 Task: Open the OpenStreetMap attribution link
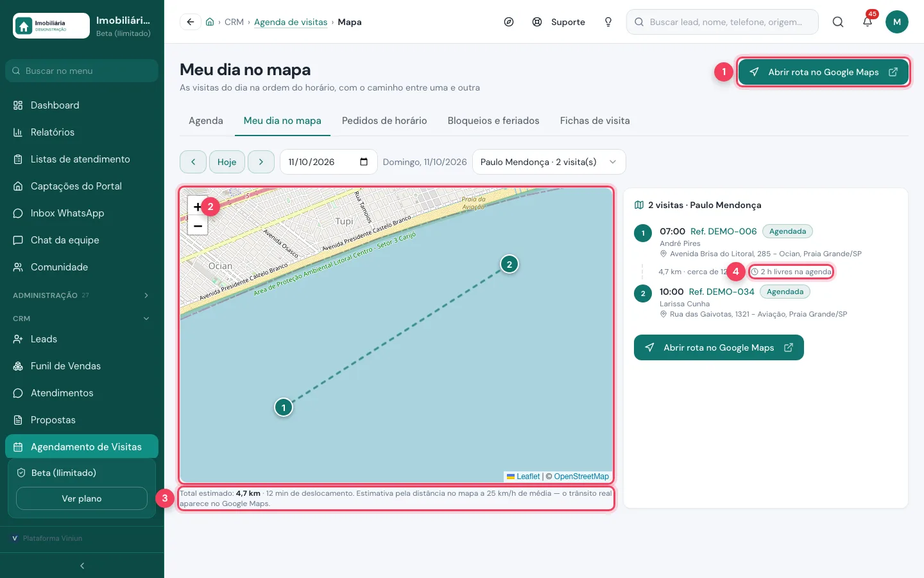pos(581,477)
